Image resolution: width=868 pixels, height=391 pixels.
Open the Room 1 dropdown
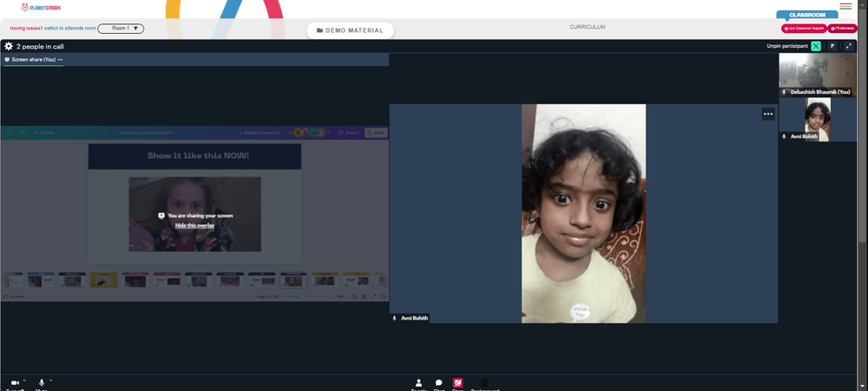[x=121, y=29]
